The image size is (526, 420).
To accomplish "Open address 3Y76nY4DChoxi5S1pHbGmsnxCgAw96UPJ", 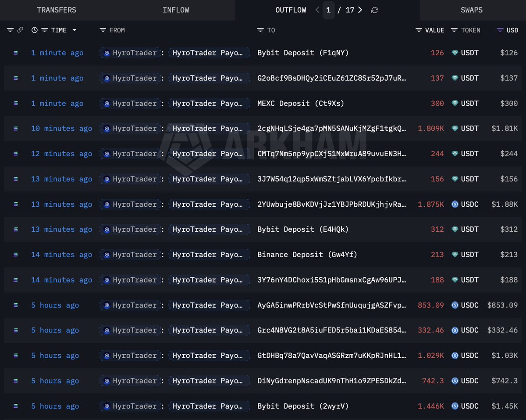I will pos(332,280).
